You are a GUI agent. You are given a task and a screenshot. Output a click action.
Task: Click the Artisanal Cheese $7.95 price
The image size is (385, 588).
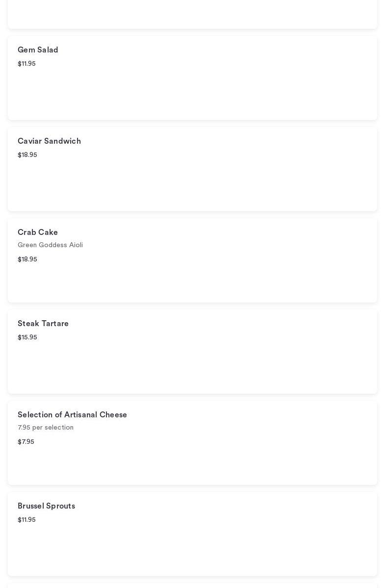coord(26,442)
